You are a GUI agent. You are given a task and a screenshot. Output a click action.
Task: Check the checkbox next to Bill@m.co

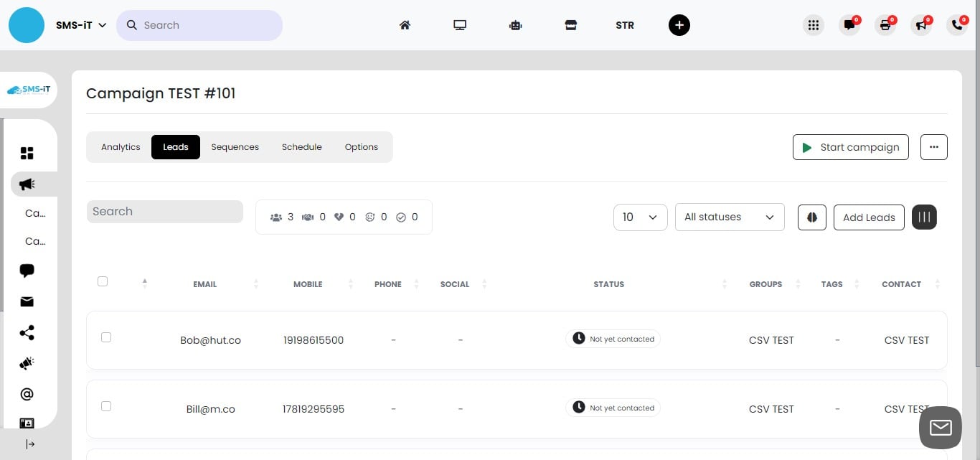[106, 405]
